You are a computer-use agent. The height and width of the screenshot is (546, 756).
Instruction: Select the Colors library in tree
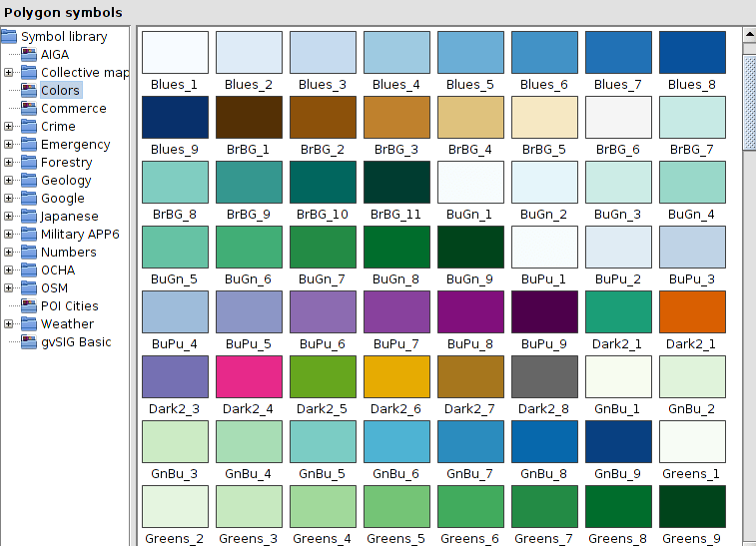click(x=60, y=91)
